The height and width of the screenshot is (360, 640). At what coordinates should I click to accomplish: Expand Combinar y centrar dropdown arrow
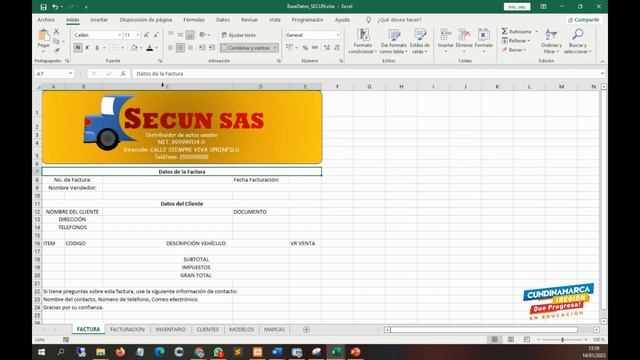point(275,48)
